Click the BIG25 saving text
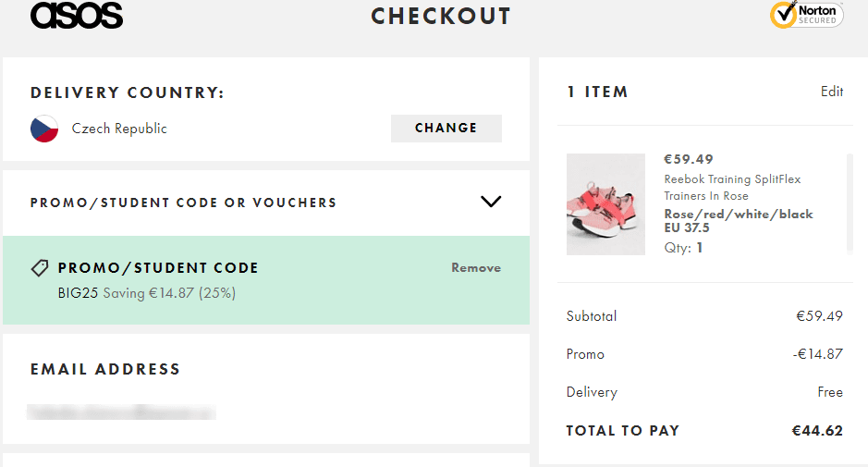This screenshot has width=868, height=467. (147, 292)
